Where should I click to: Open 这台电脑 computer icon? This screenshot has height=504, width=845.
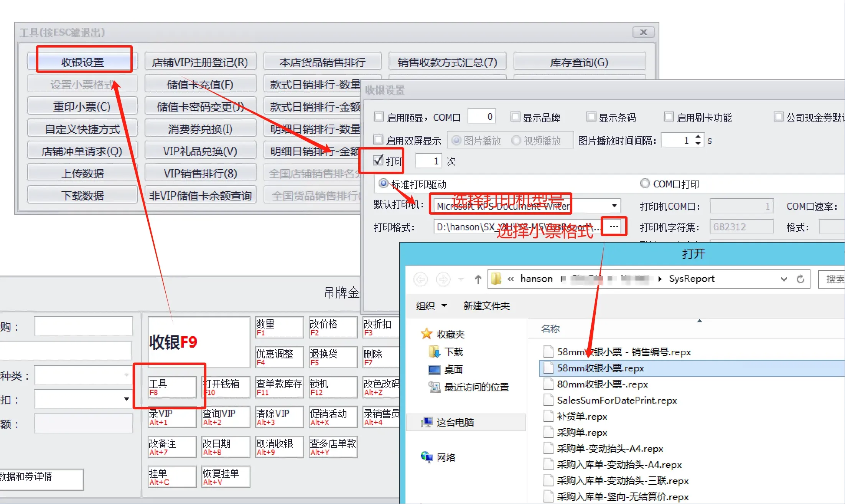point(427,422)
